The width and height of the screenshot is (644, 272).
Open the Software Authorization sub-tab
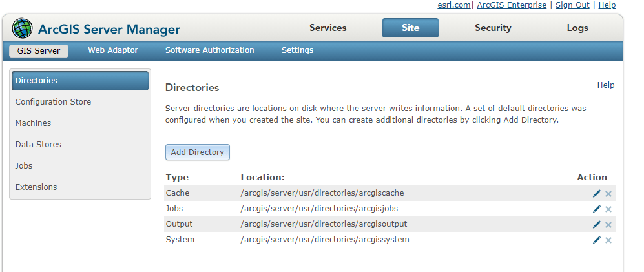click(x=209, y=50)
